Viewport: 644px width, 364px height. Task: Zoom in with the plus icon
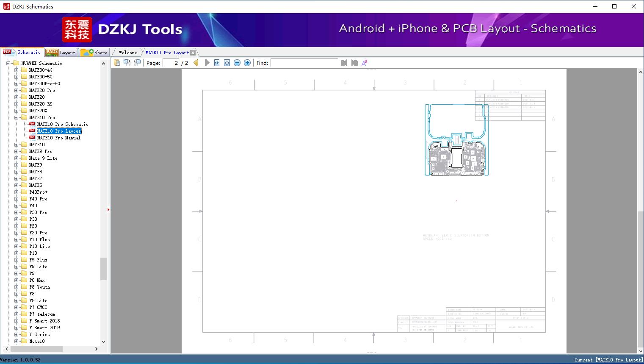247,63
